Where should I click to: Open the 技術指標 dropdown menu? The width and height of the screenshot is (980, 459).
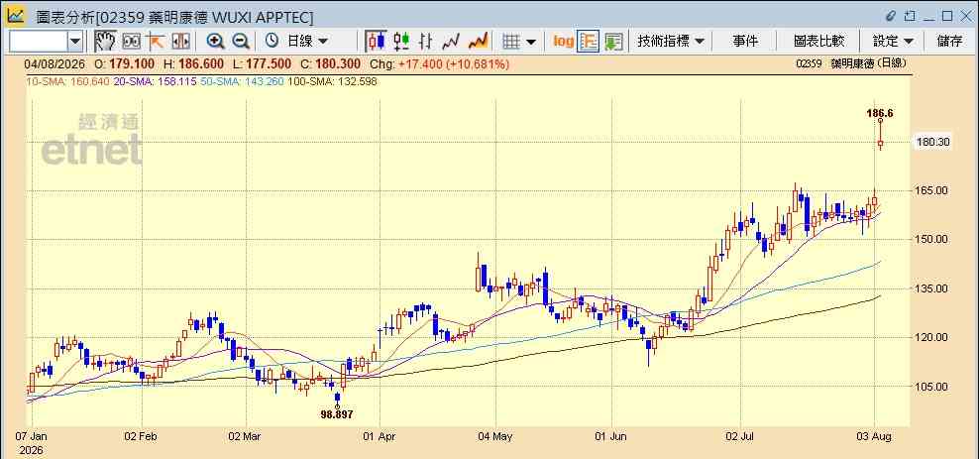[671, 42]
